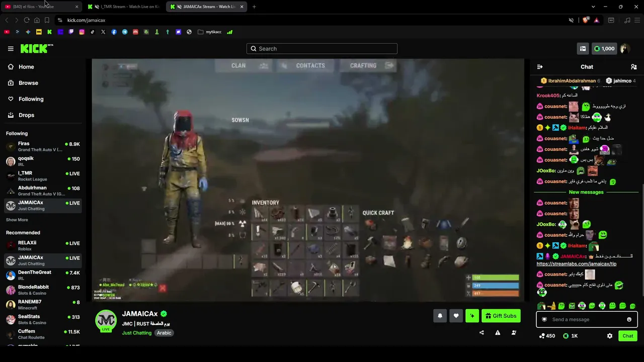Click the shield icon in chat input
The width and height of the screenshot is (644, 362).
point(544,319)
